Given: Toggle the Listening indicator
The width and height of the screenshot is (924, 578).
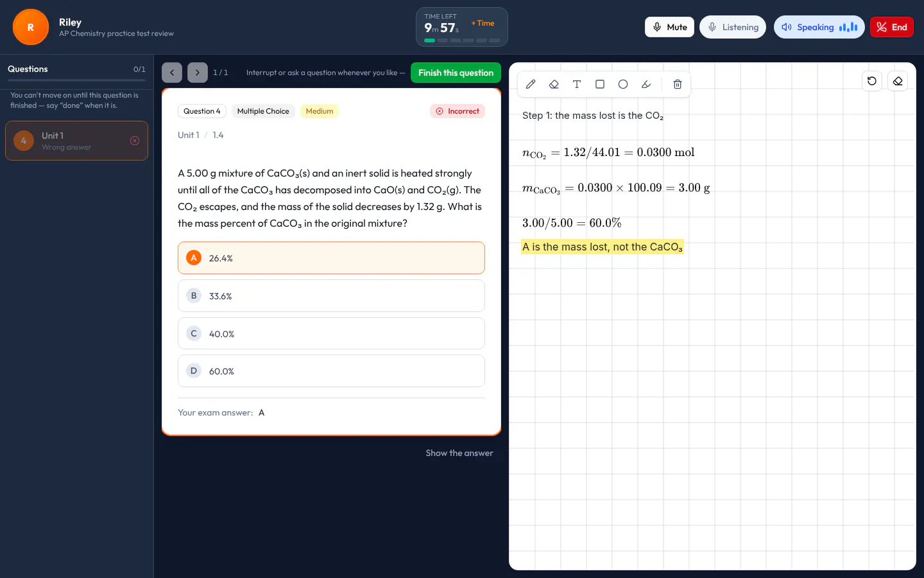Looking at the screenshot, I should point(733,27).
